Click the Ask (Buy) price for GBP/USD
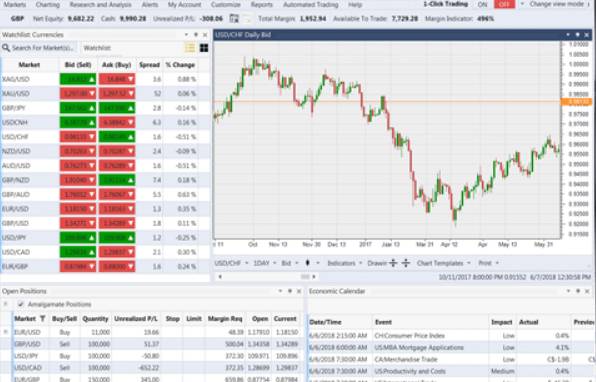This screenshot has width=596, height=382. click(x=117, y=223)
